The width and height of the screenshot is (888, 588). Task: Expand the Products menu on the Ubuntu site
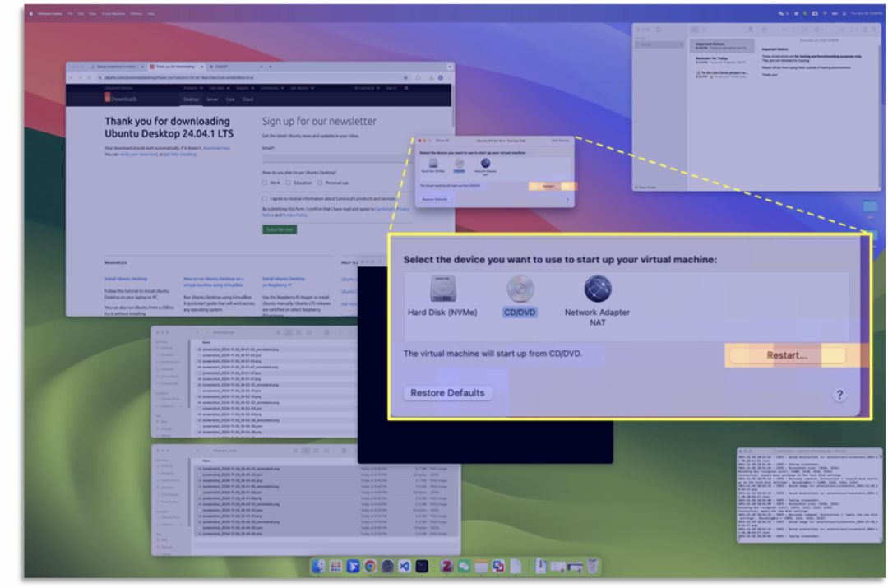(193, 88)
